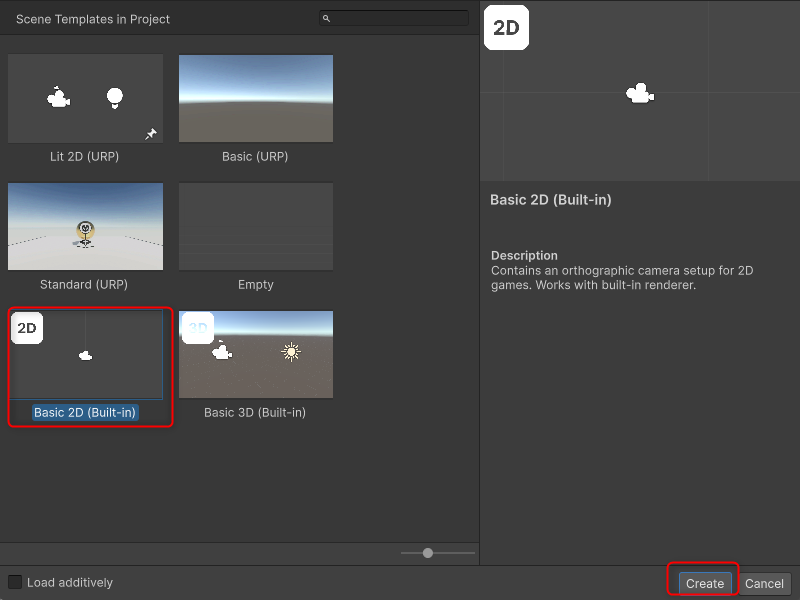Click the "Load additively" label text
The image size is (800, 600).
point(70,583)
